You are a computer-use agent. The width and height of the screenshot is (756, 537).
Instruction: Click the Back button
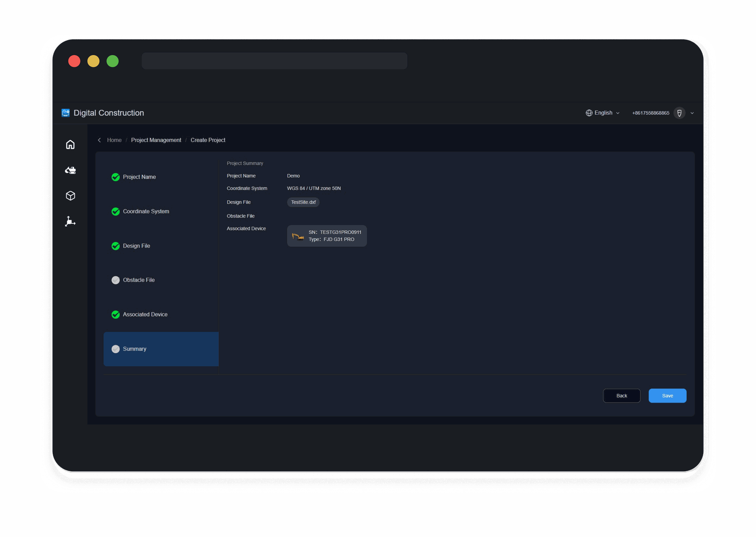(621, 396)
